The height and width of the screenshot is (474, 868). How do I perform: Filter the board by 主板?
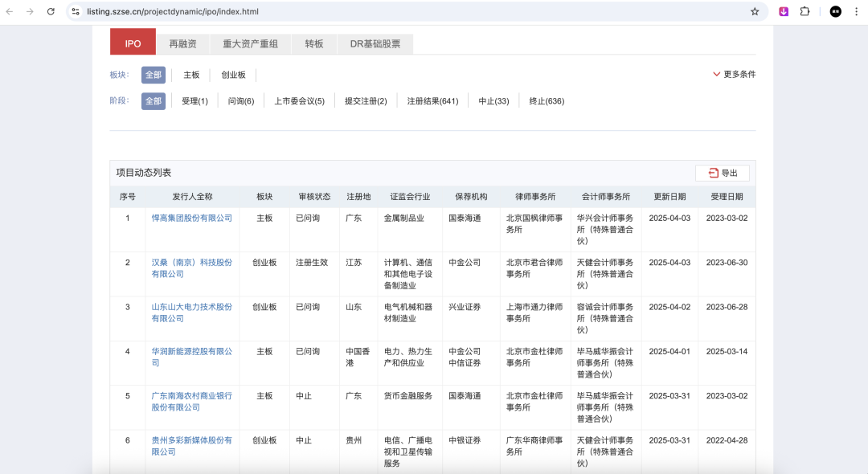pos(191,75)
